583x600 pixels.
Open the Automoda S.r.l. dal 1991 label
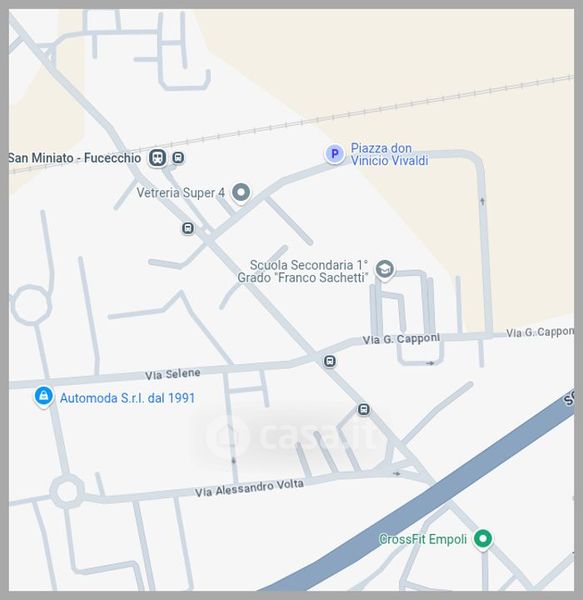127,398
